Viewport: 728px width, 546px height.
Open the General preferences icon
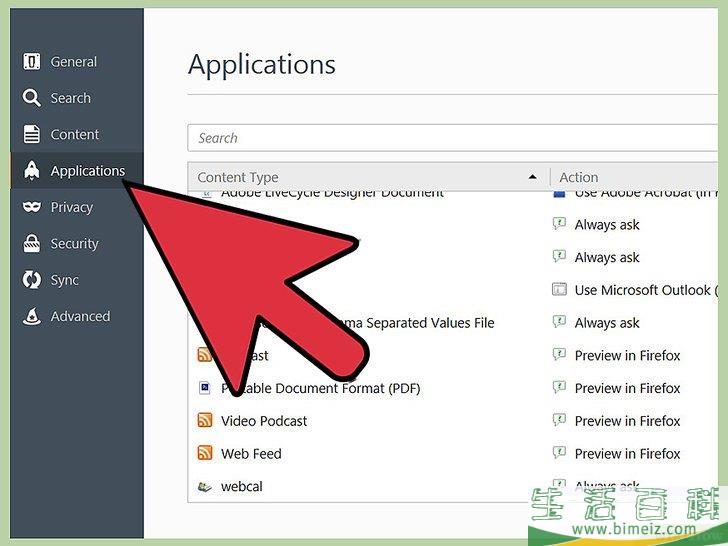coord(32,61)
